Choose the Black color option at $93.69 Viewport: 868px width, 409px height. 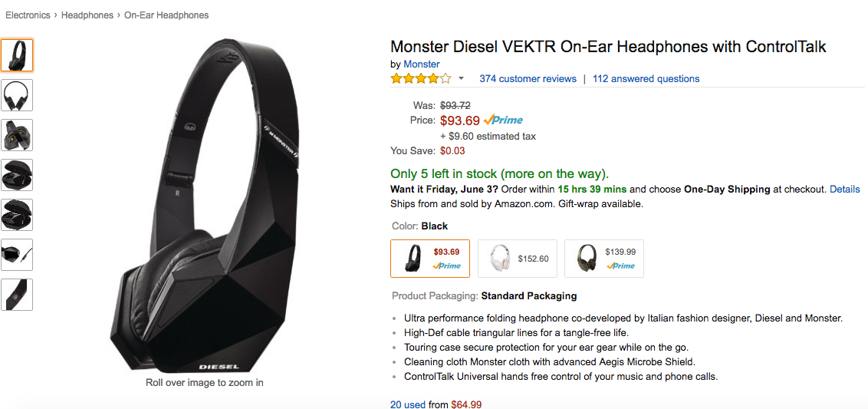[429, 258]
